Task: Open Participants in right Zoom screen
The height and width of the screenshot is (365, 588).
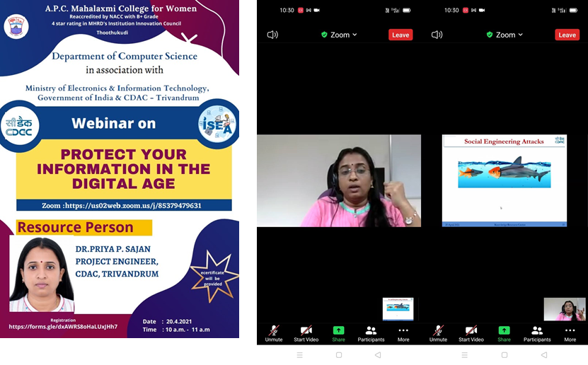Action: (x=537, y=333)
